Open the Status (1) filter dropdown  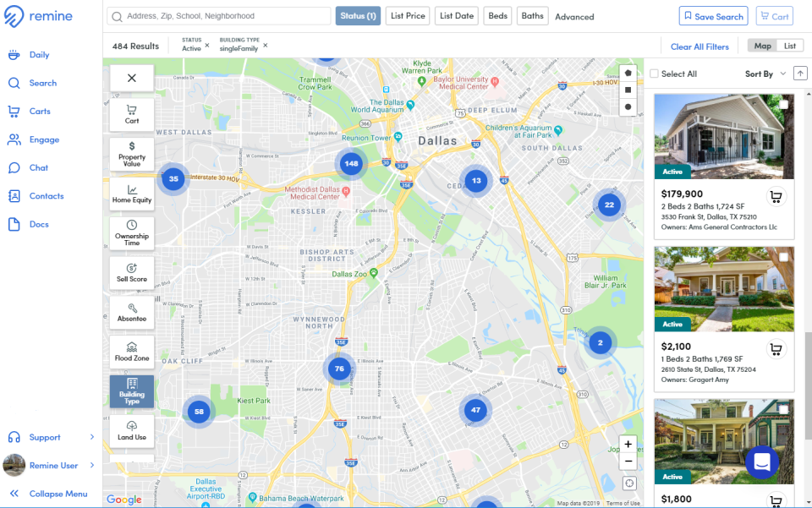pos(358,16)
